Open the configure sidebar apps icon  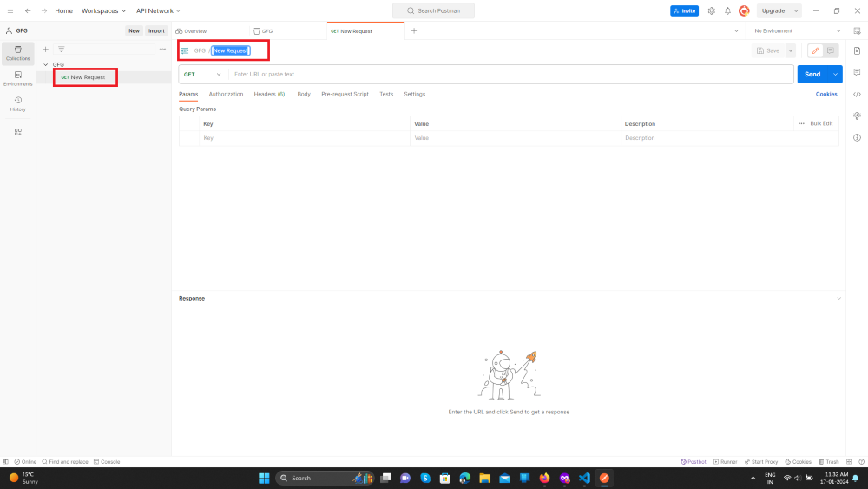point(17,132)
